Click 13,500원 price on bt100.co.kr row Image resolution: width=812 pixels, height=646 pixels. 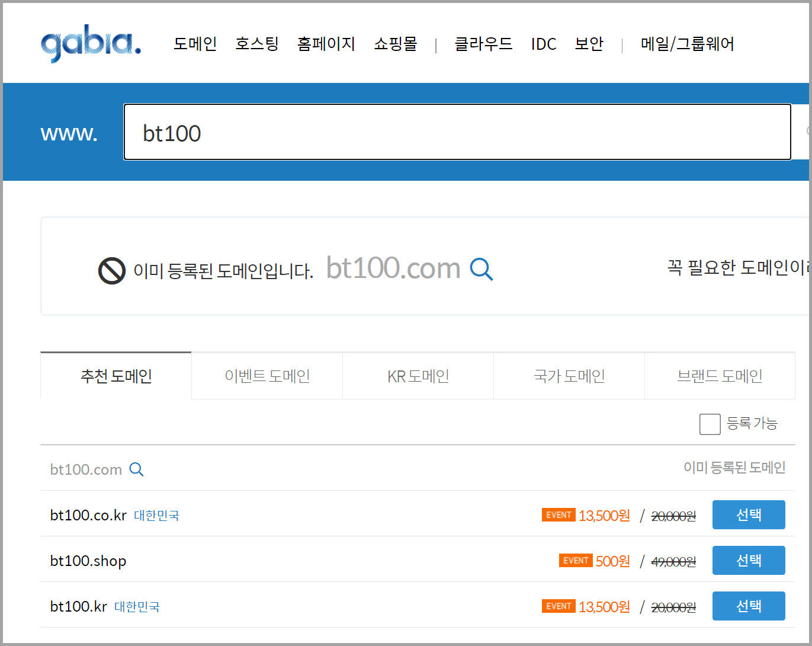click(x=605, y=515)
